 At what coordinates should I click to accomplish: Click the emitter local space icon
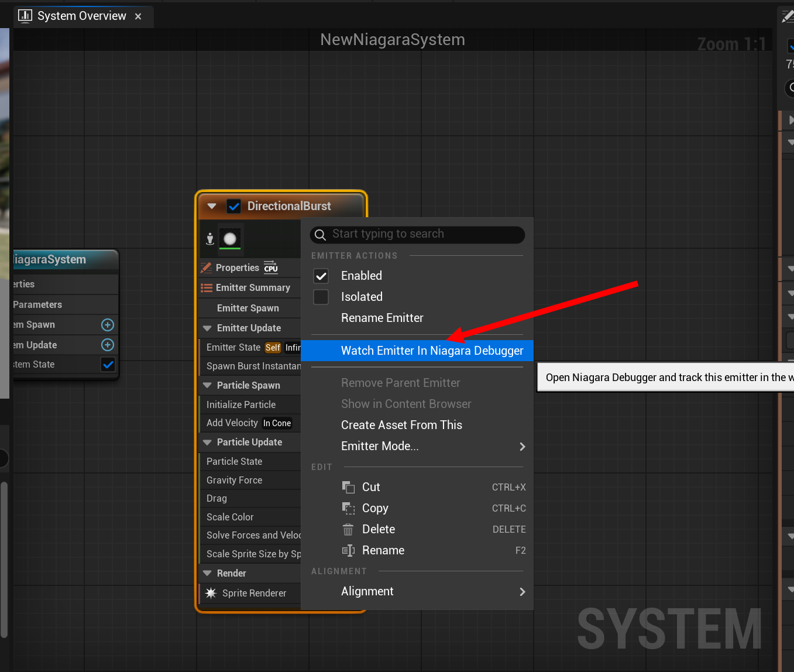tap(210, 238)
